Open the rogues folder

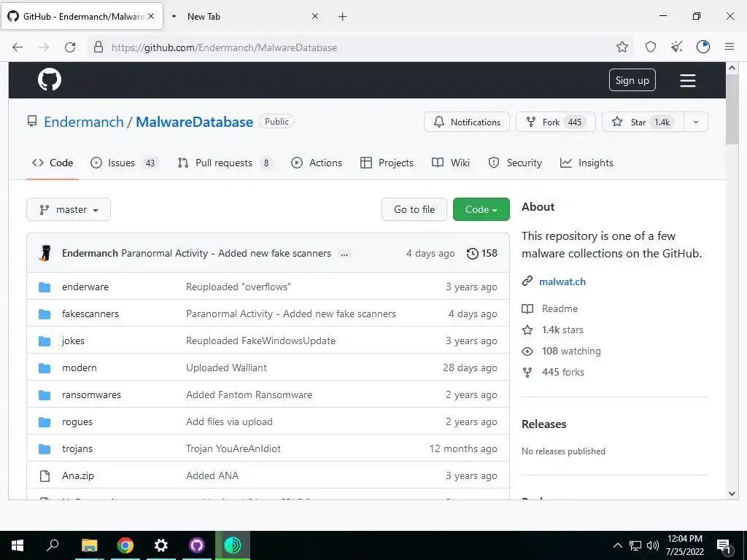click(77, 422)
